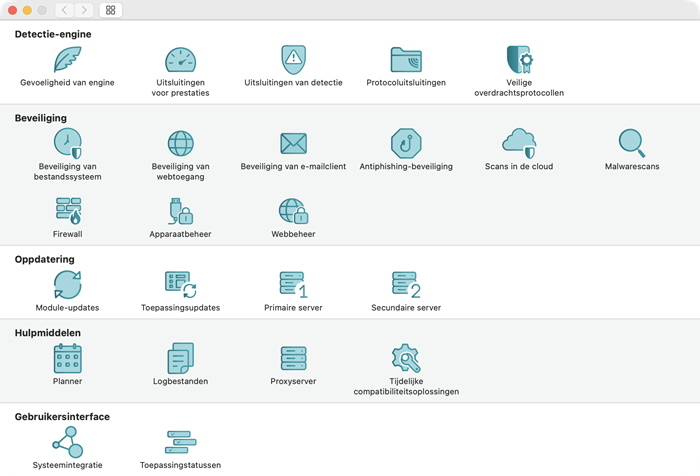
Task: Open Module-updates refresh icon
Action: (x=67, y=284)
